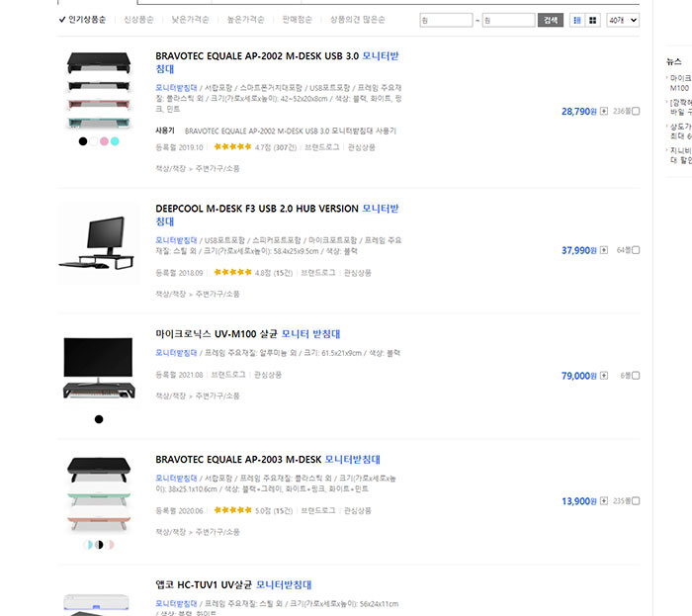Image resolution: width=692 pixels, height=616 pixels.
Task: Sort by 인기상품순
Action: pyautogui.click(x=87, y=20)
